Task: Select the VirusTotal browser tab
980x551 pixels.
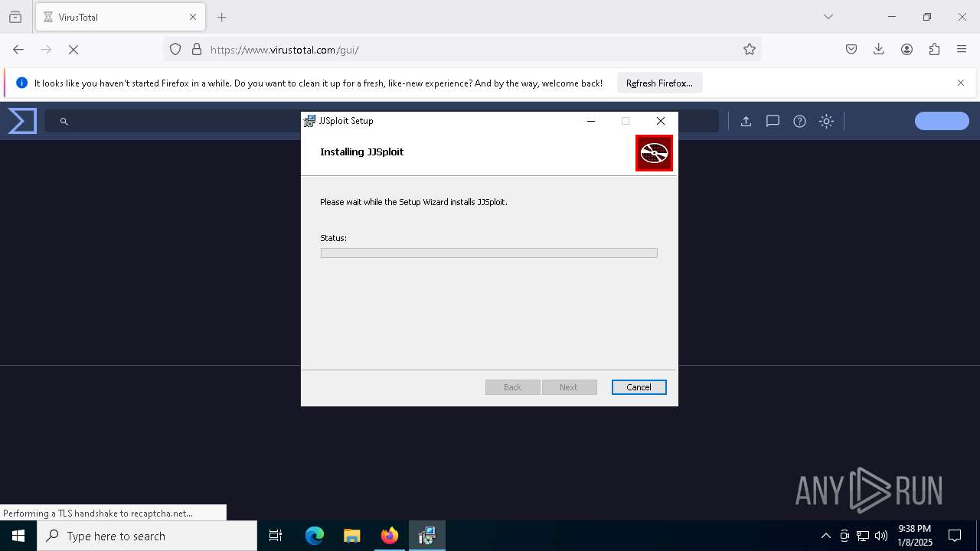Action: tap(120, 17)
